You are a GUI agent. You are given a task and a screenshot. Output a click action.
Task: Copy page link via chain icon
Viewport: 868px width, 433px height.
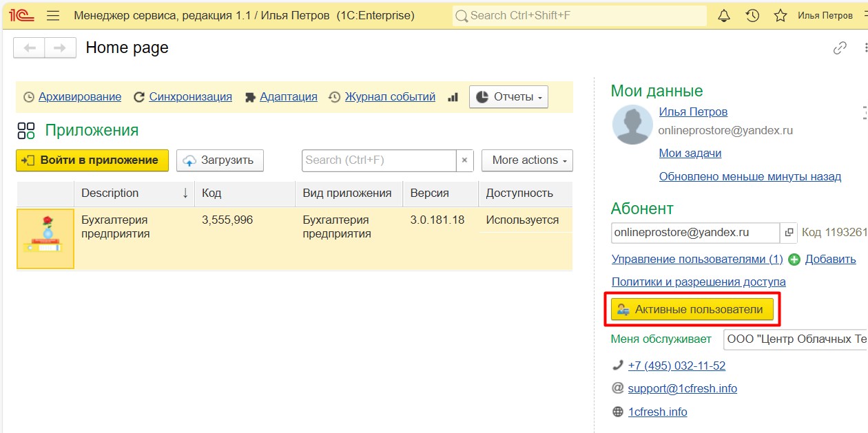pyautogui.click(x=840, y=47)
